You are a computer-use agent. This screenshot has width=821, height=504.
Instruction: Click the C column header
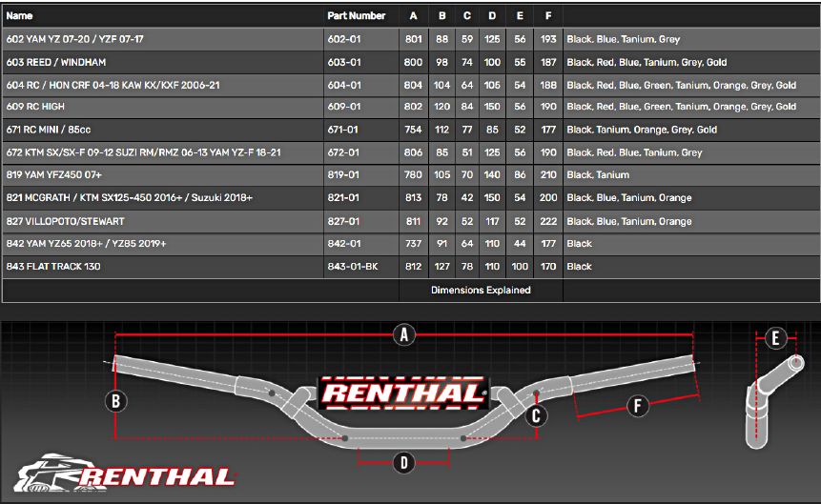click(467, 15)
